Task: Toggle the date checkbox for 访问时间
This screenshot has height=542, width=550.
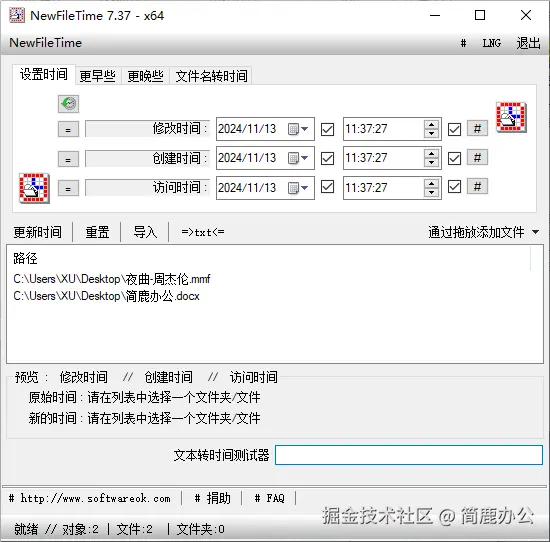Action: (x=327, y=187)
